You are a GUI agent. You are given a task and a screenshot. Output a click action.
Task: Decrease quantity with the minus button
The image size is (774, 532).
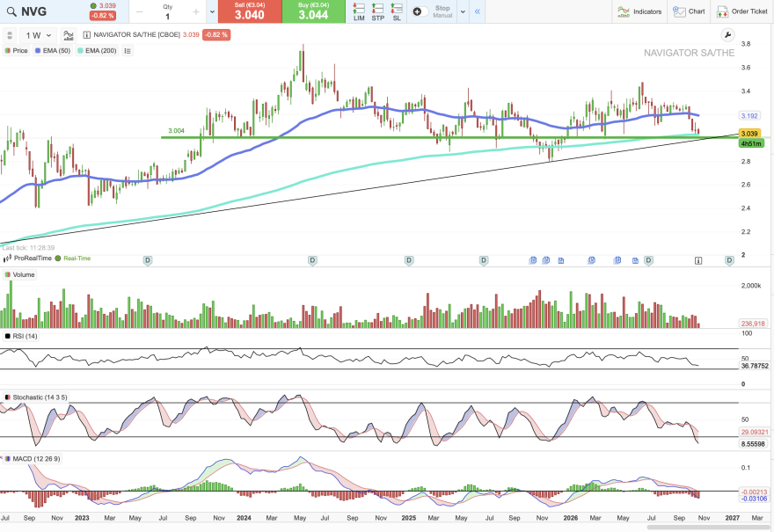point(140,11)
